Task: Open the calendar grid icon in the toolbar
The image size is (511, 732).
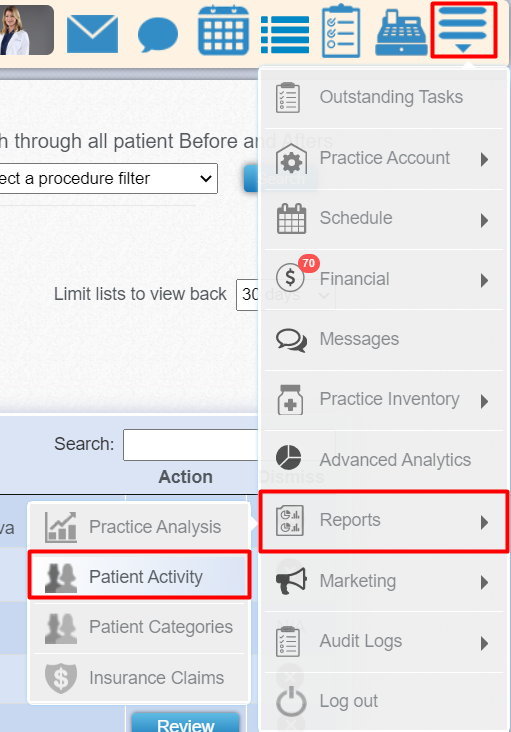Action: click(x=224, y=30)
